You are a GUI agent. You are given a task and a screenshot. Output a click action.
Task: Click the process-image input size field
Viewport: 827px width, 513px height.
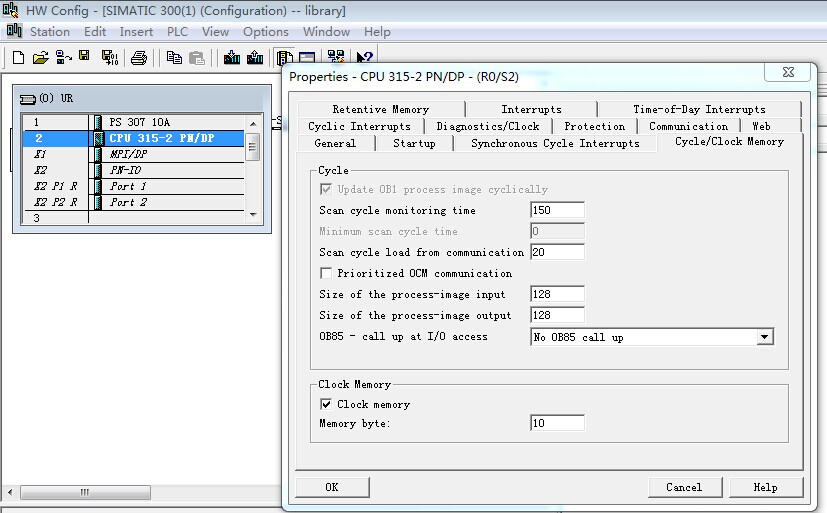tap(557, 294)
